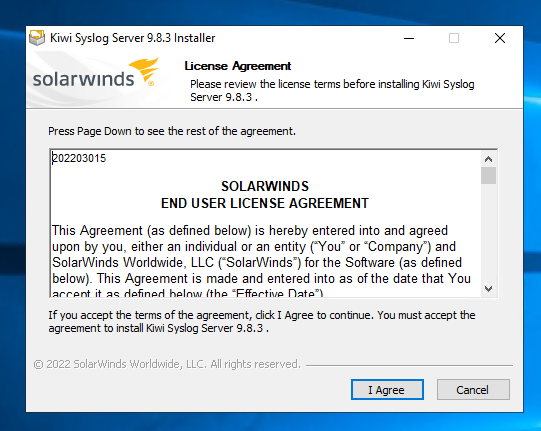Click the Kiwi Syslog installer title bar icon
541x431 pixels.
pos(37,38)
